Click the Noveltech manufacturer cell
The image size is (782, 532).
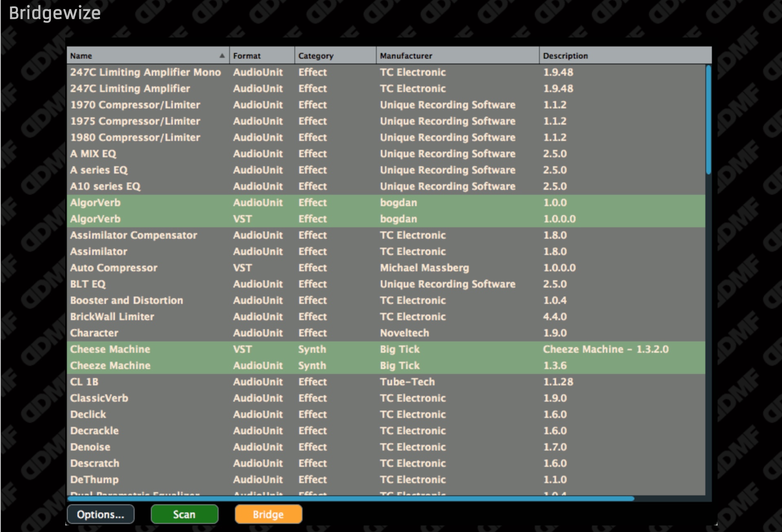point(404,333)
